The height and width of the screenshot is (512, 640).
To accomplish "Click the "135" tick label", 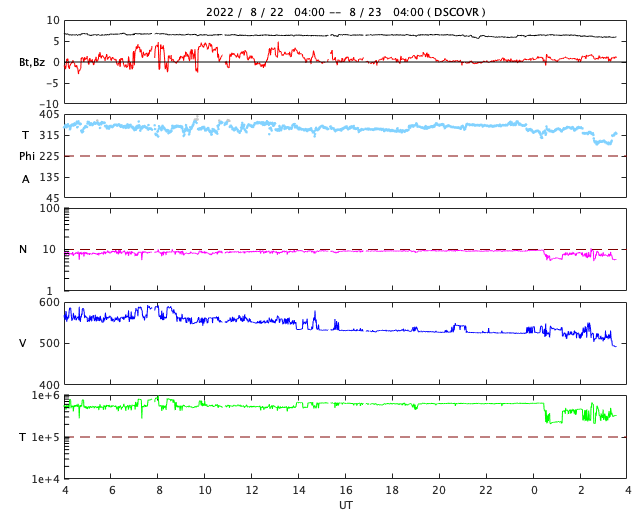I will (49, 178).
